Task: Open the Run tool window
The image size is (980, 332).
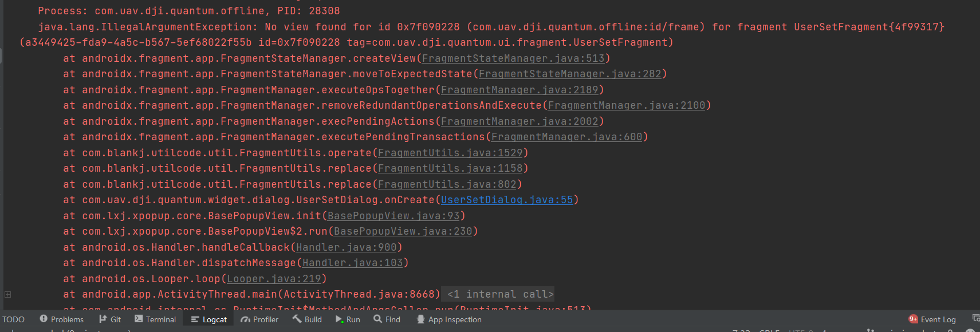Action: pyautogui.click(x=348, y=319)
